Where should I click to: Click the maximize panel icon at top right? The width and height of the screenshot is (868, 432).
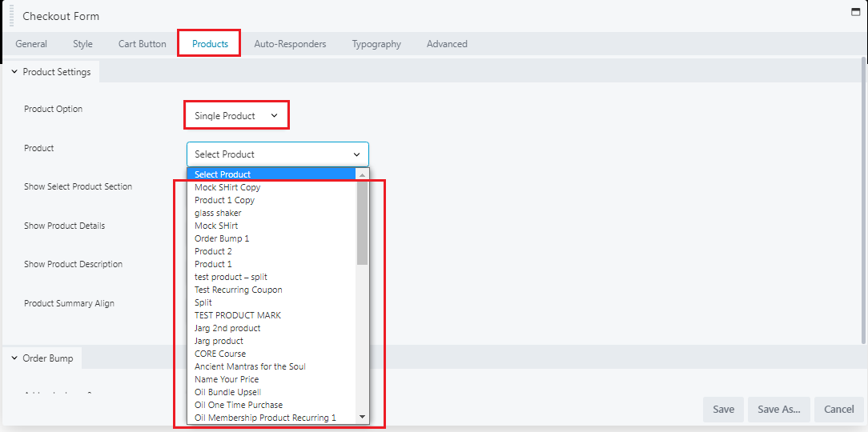pyautogui.click(x=855, y=12)
